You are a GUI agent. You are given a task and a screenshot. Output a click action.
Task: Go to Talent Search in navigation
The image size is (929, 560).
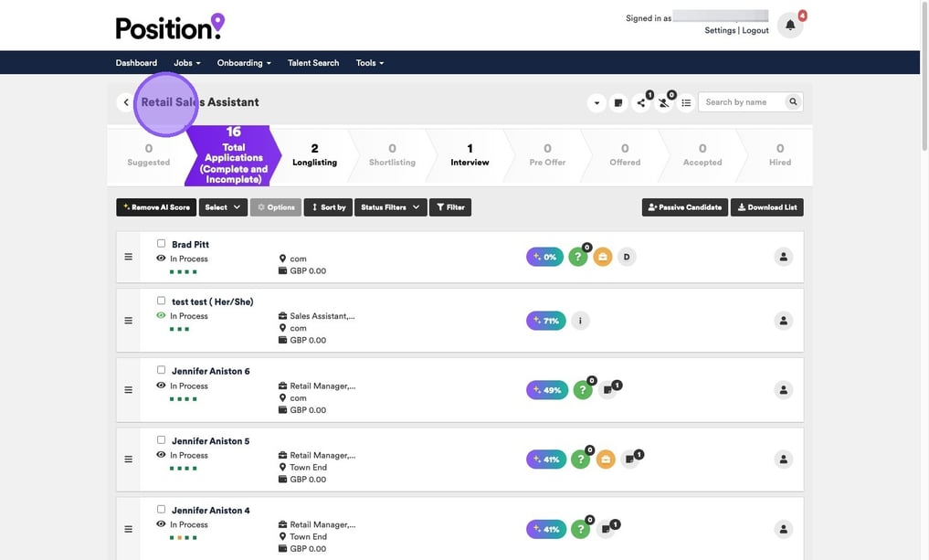313,63
